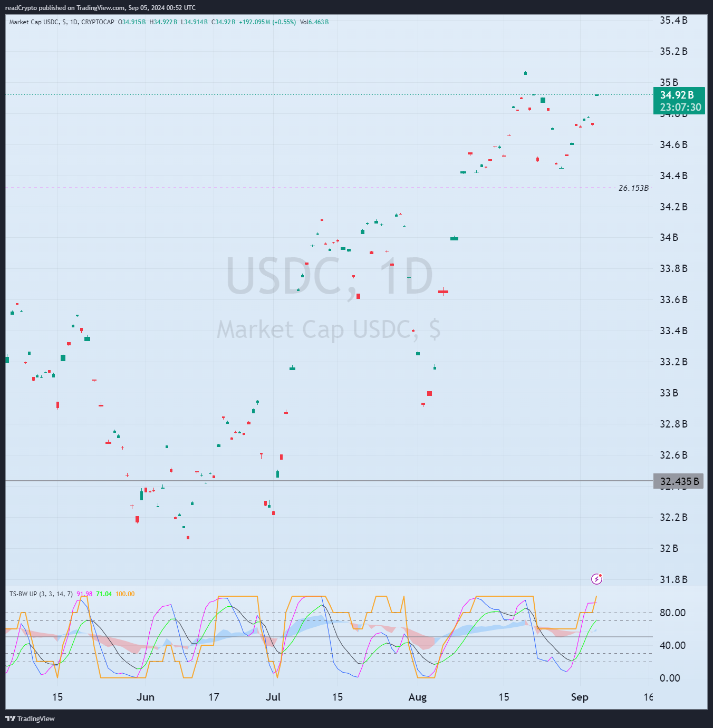Click the 33.4 B price axis label
713x728 pixels.
[x=673, y=331]
